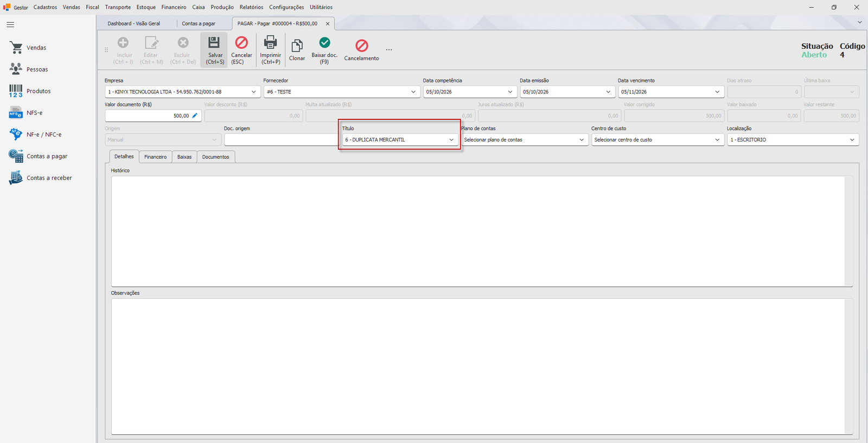Click the Salvar save icon
This screenshot has width=868, height=443.
click(x=214, y=42)
